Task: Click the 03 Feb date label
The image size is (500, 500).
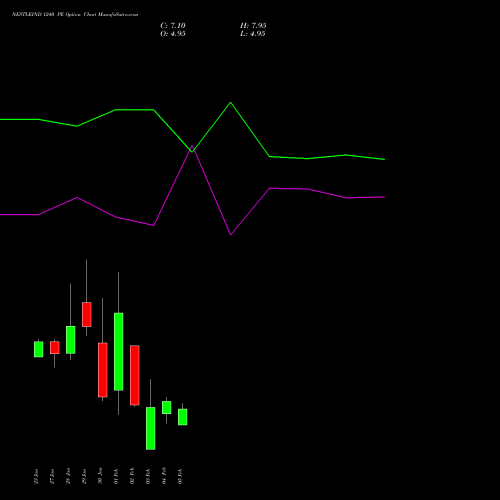Action: pyautogui.click(x=148, y=476)
